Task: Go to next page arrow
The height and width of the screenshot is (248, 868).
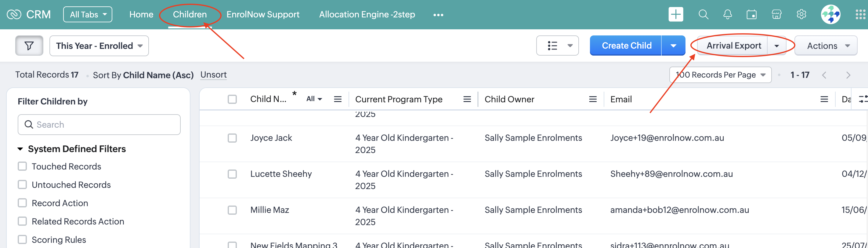Action: point(848,75)
